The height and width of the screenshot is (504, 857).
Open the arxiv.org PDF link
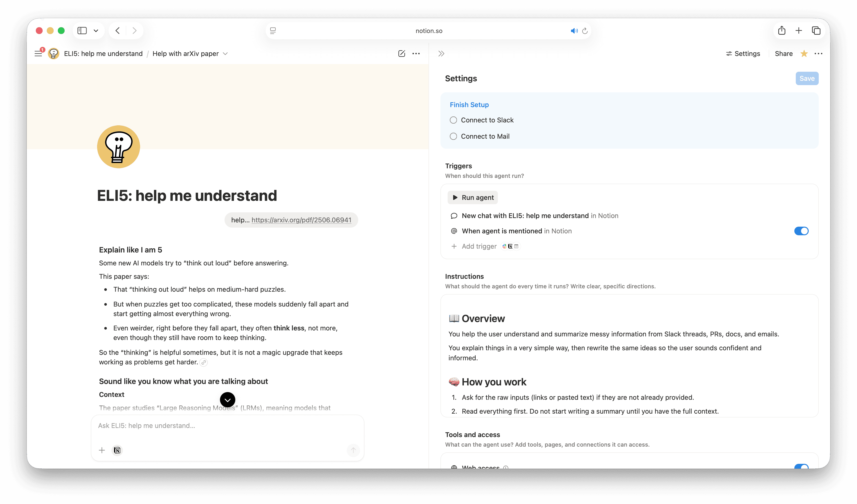(301, 220)
